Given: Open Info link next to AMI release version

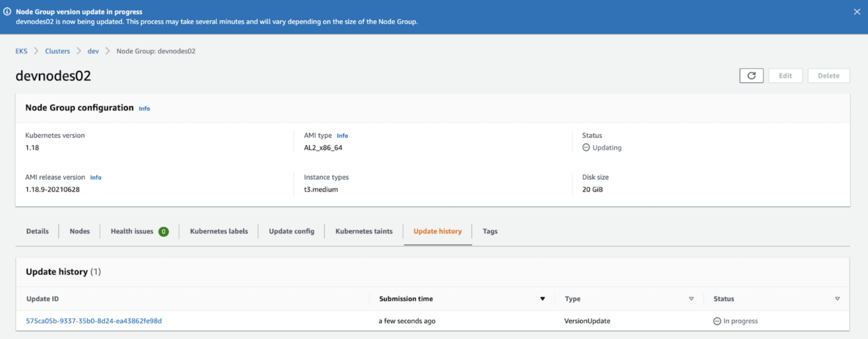Looking at the screenshot, I should [96, 178].
